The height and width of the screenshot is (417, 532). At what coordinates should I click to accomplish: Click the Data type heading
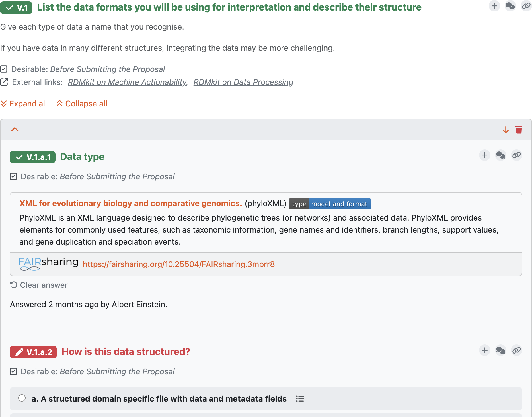(82, 157)
